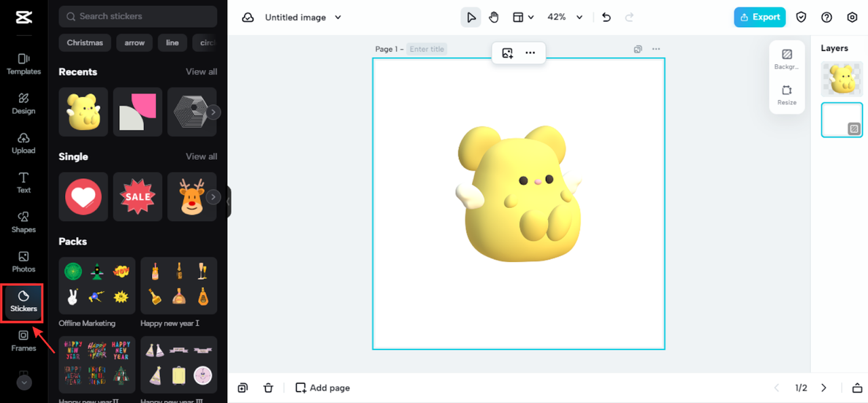Viewport: 868px width, 403px height.
Task: Go to the previous page arrow
Action: pyautogui.click(x=776, y=388)
